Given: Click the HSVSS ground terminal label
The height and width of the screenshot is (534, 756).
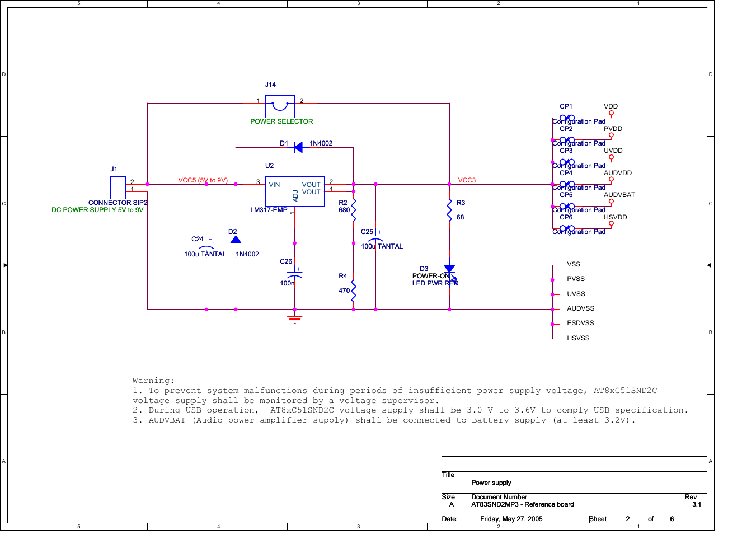Looking at the screenshot, I should [578, 338].
